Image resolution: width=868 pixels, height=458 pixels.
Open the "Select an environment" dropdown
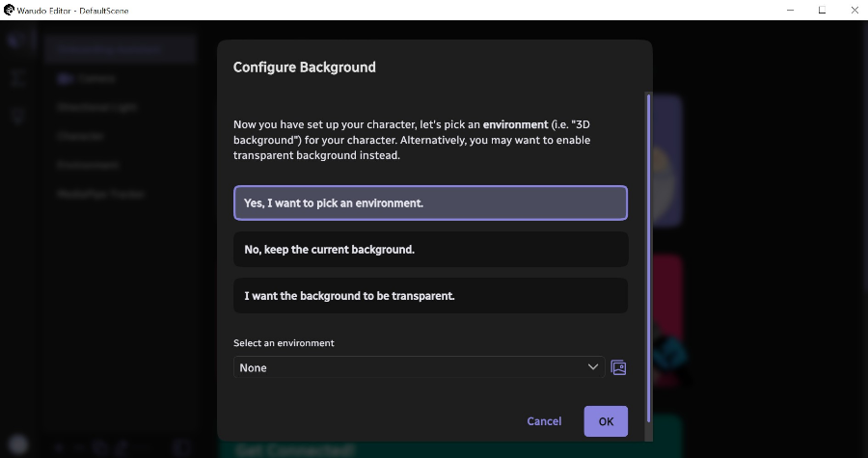[420, 367]
